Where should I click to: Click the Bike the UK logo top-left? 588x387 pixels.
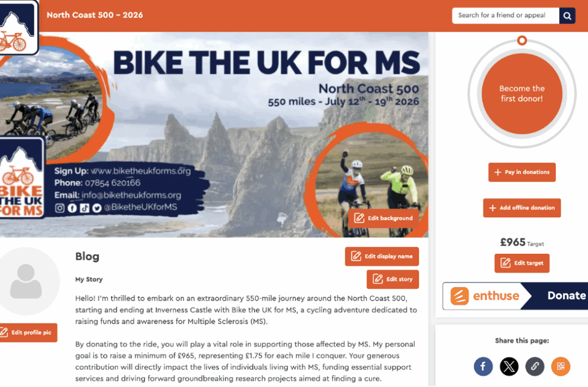18,28
